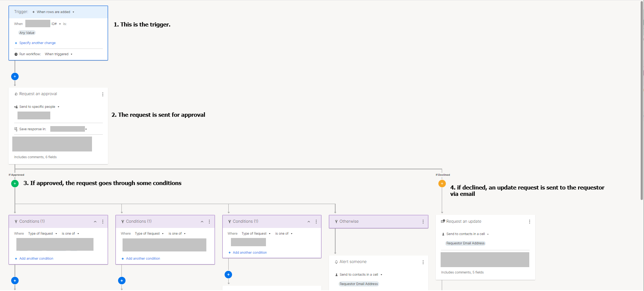The width and height of the screenshot is (644, 291).
Task: Collapse the third Conditions block
Action: 309,222
